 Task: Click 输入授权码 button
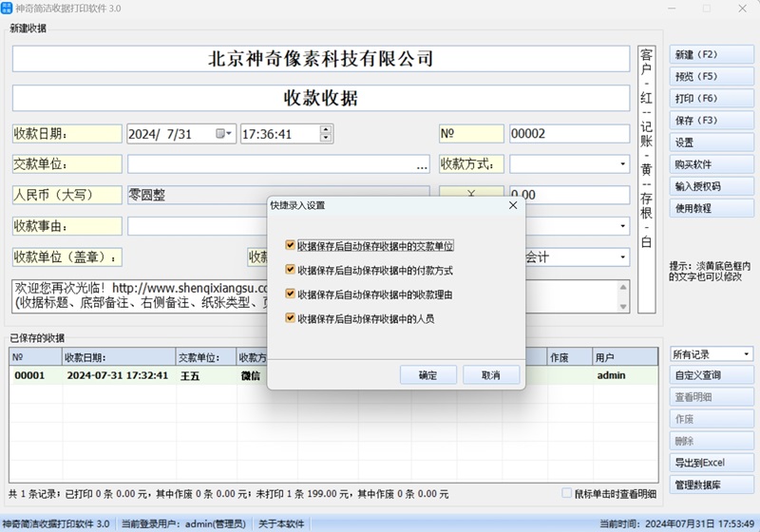(x=712, y=186)
